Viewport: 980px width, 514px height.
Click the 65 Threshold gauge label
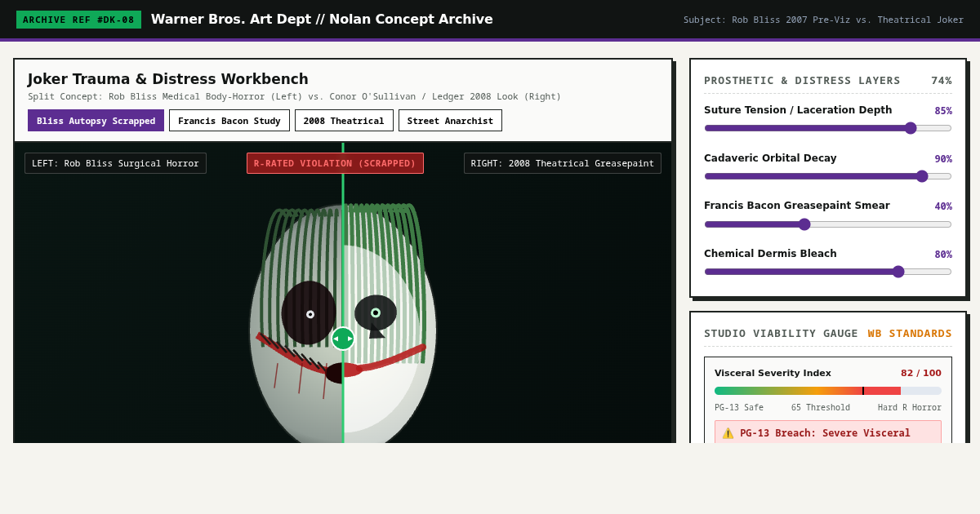pyautogui.click(x=821, y=408)
